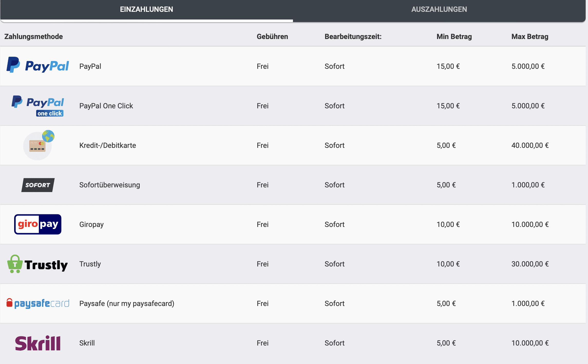The width and height of the screenshot is (588, 364).
Task: Click Sofort processing time in Trustly row
Action: pos(335,264)
